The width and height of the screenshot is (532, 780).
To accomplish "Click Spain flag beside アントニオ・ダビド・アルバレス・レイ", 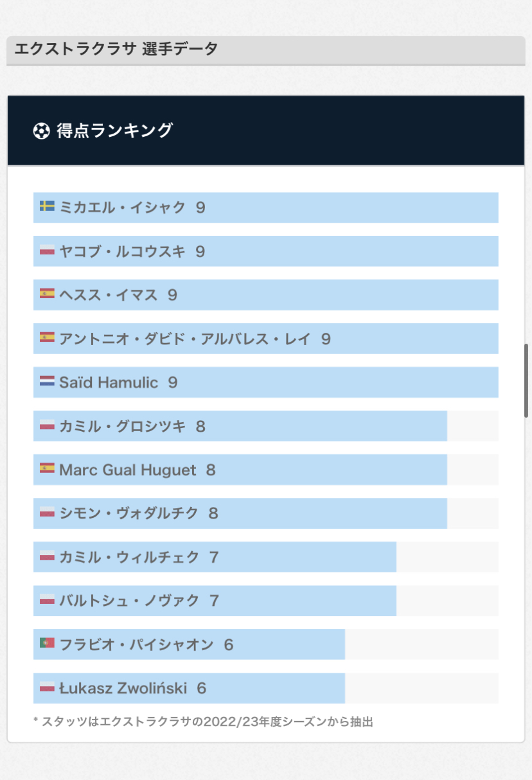I will click(x=47, y=338).
